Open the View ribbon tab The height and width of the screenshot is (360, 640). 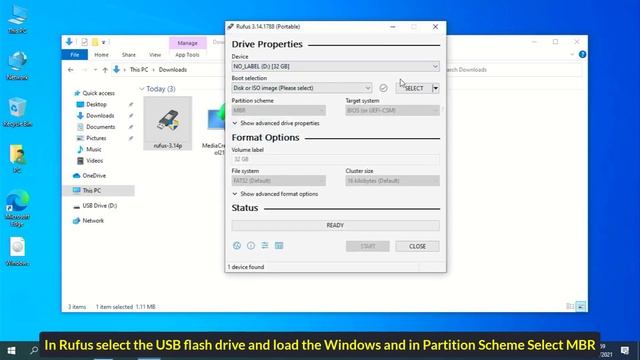[155, 55]
